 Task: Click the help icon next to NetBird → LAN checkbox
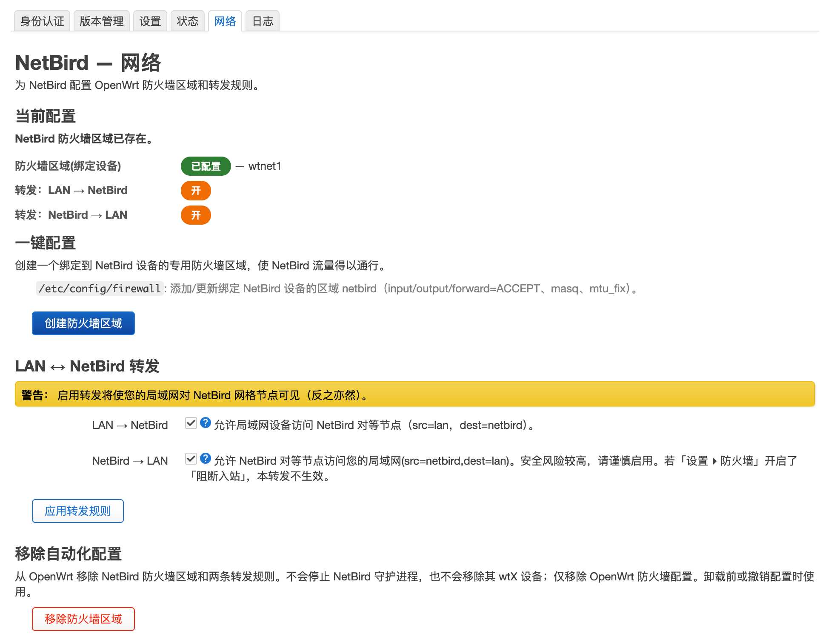coord(206,459)
